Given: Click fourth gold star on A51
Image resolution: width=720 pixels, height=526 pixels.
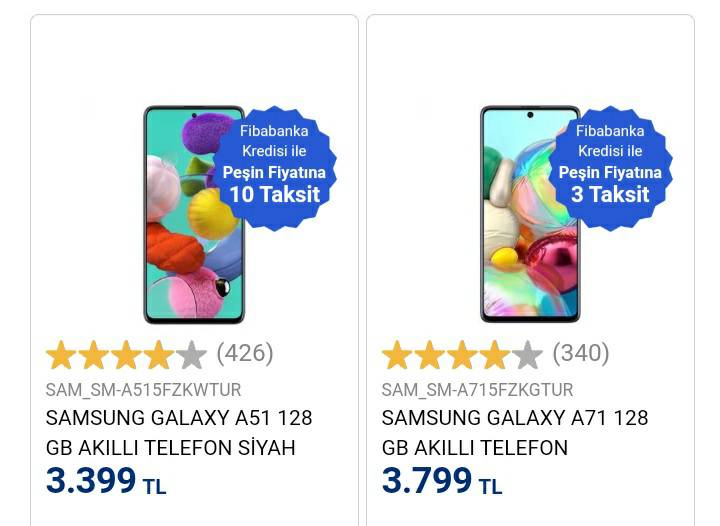Looking at the screenshot, I should pyautogui.click(x=158, y=354).
